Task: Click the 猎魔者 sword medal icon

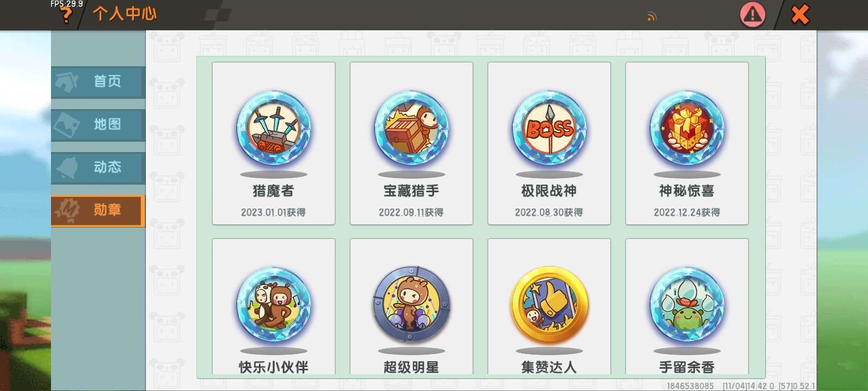Action: pos(273,129)
